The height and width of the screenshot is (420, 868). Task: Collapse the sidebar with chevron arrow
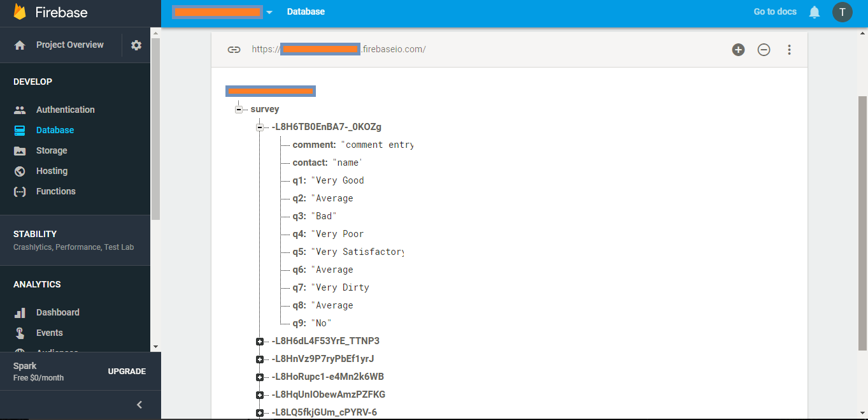click(x=139, y=405)
